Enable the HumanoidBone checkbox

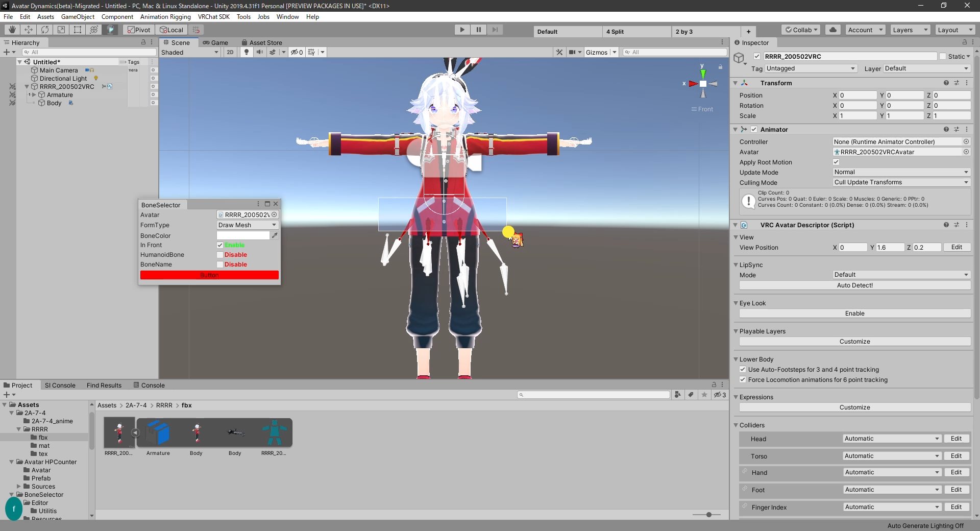coord(220,255)
